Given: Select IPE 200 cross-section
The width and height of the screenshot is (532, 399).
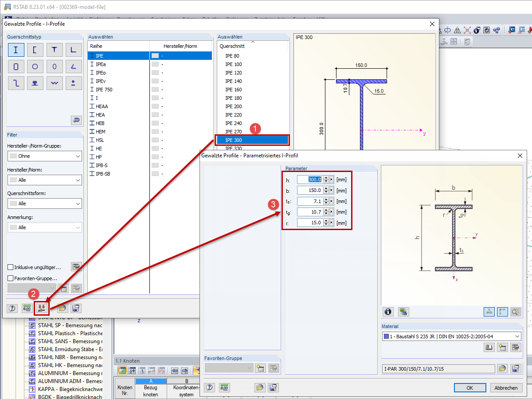Looking at the screenshot, I should 253,106.
